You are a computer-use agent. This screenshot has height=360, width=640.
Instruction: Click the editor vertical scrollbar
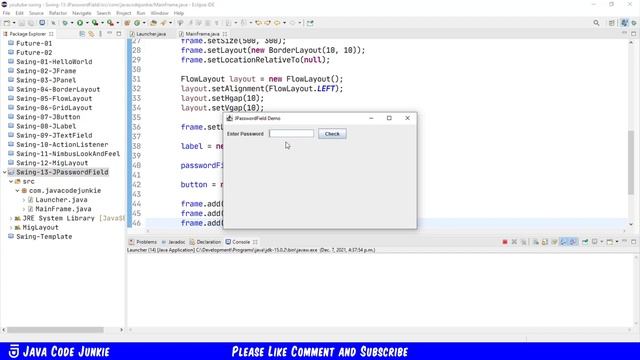tap(631, 163)
